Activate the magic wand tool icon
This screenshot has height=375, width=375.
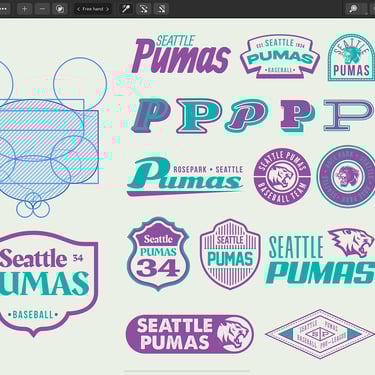coord(126,9)
